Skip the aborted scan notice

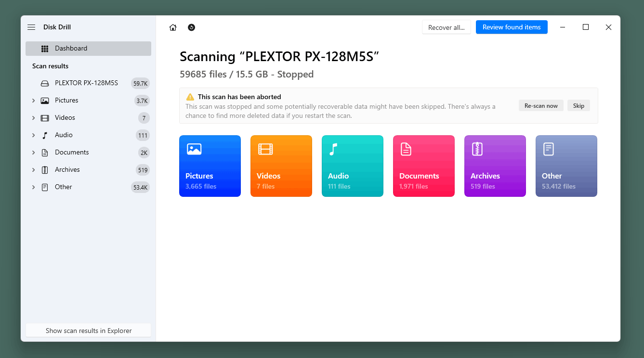[578, 106]
